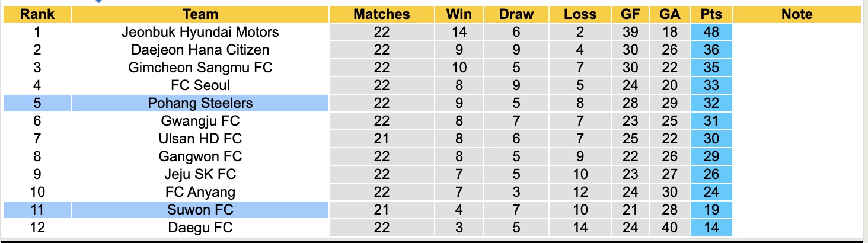Select Gimcheon Sangmu FC in the table
The image size is (868, 243).
200,68
